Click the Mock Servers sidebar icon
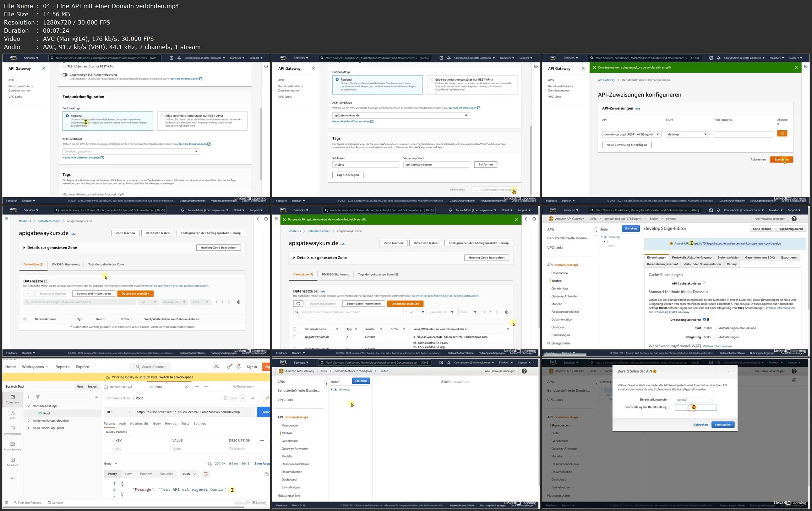Image resolution: width=812 pixels, height=511 pixels. click(x=12, y=446)
